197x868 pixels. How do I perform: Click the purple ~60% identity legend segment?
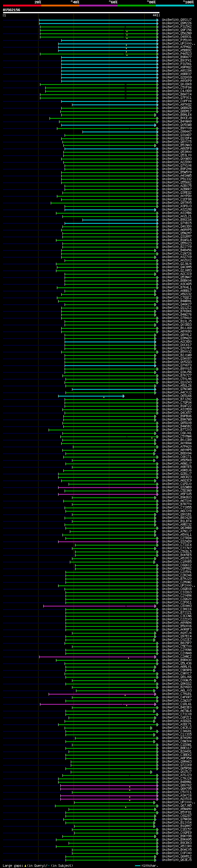coord(99,6)
